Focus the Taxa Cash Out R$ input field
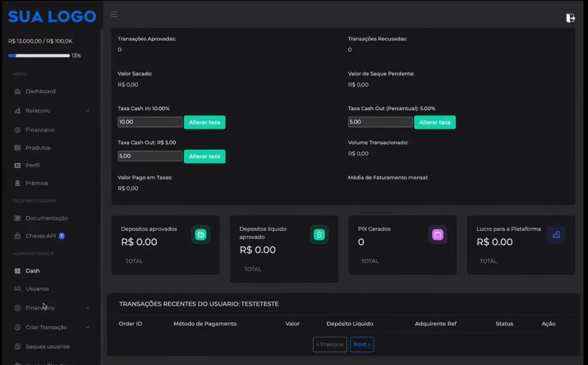The image size is (588, 365). pyautogui.click(x=150, y=156)
